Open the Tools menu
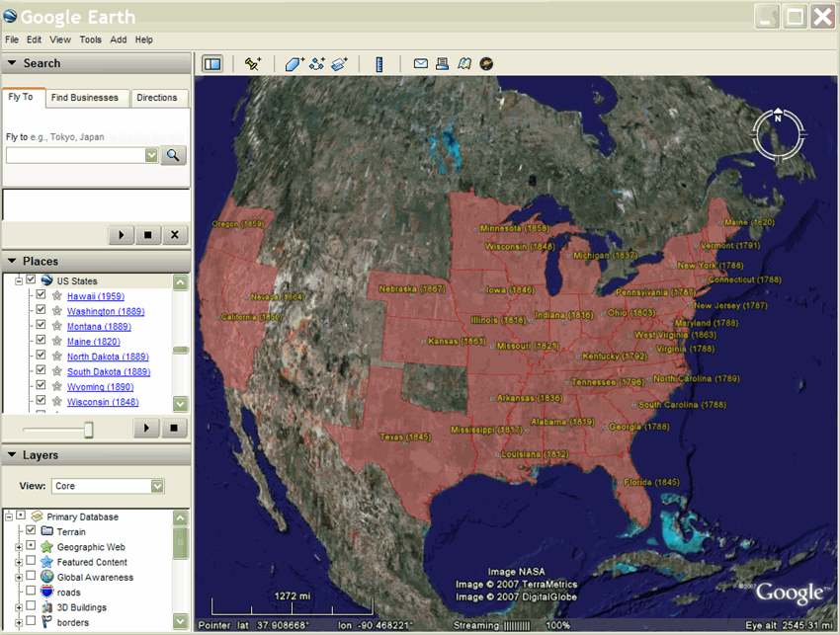 pyautogui.click(x=90, y=40)
